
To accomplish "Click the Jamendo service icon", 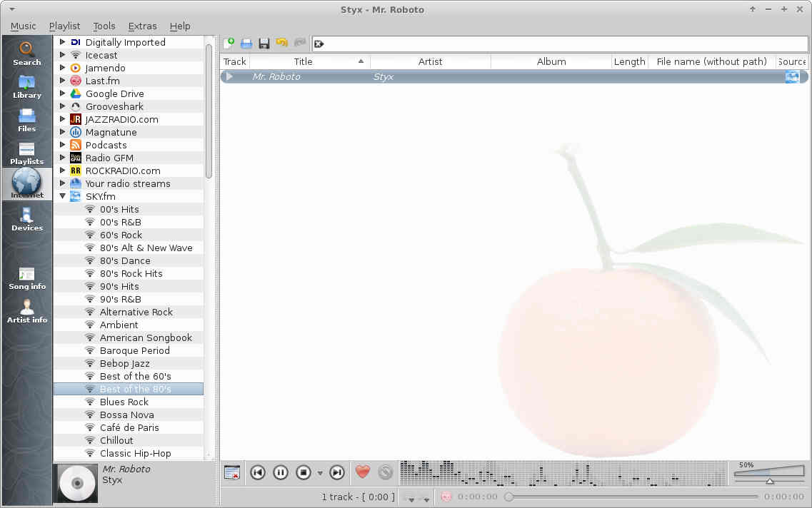I will coord(76,68).
